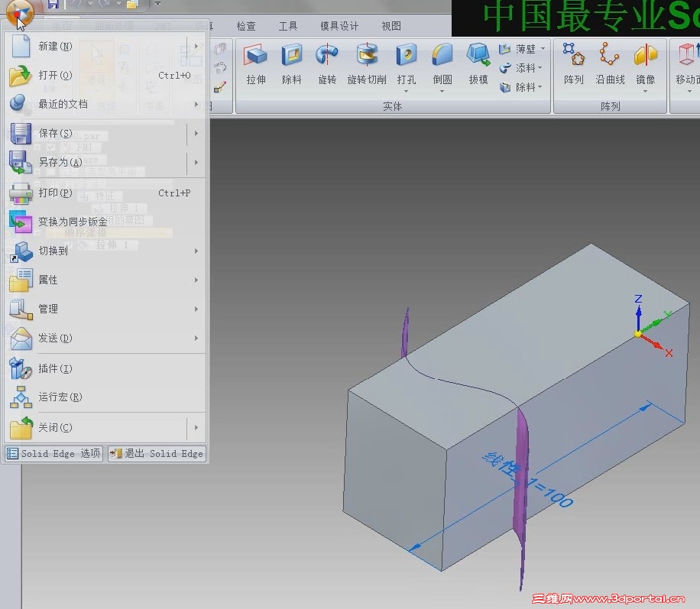Image resolution: width=700 pixels, height=609 pixels.
Task: Click the printer icon beside 打印
Action: [21, 193]
